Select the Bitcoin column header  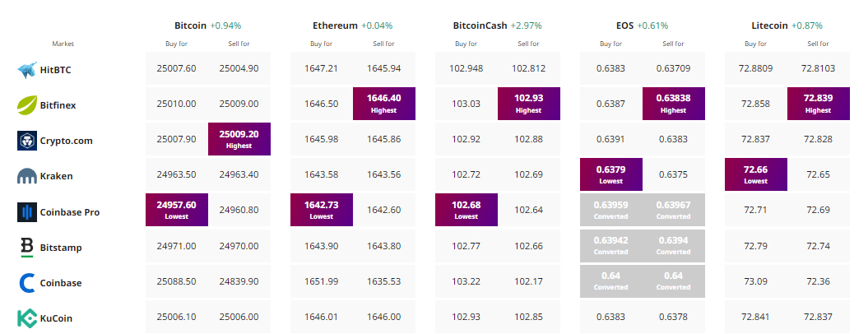coord(190,26)
